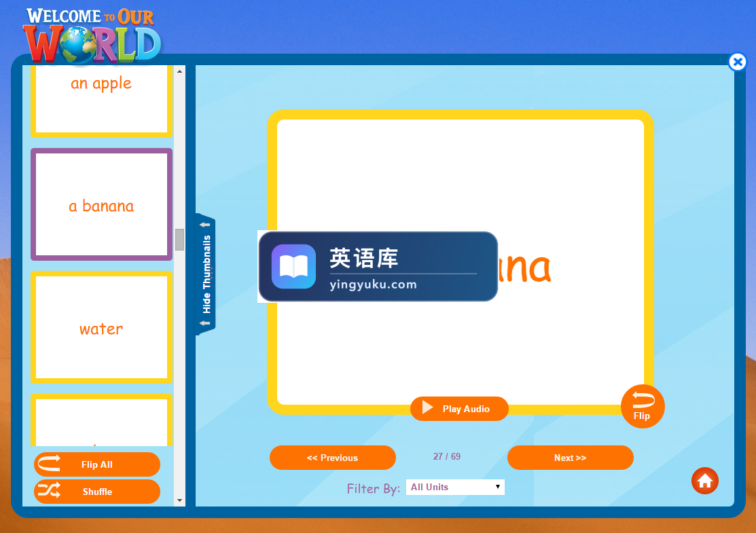Go to the previous flashcard

click(x=333, y=458)
